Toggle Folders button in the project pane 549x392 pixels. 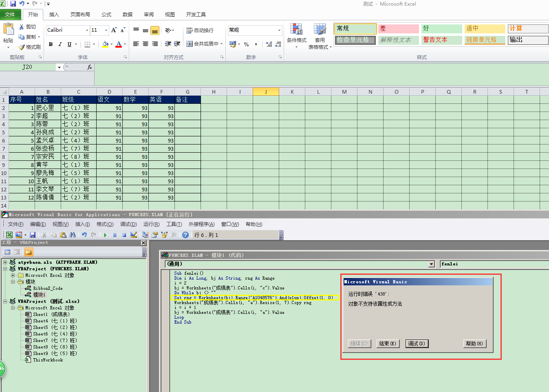tap(28, 252)
